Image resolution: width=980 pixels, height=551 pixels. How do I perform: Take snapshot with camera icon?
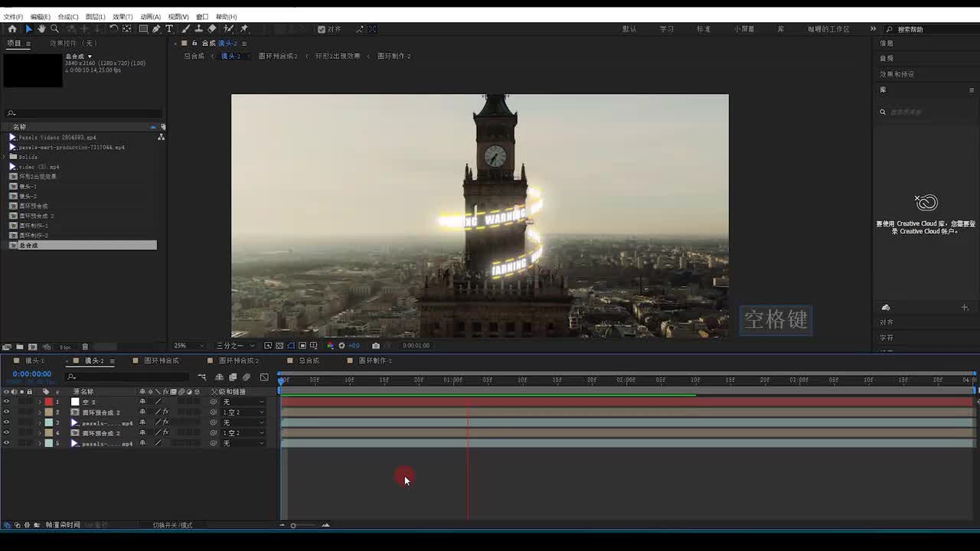375,346
